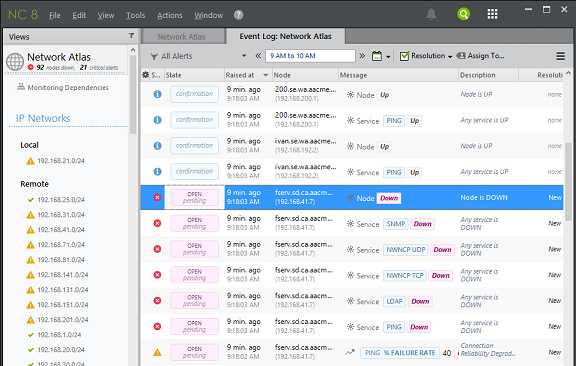Click Monitoring Dependencies icon
Screen dimensions: 576x366
[x=21, y=87]
